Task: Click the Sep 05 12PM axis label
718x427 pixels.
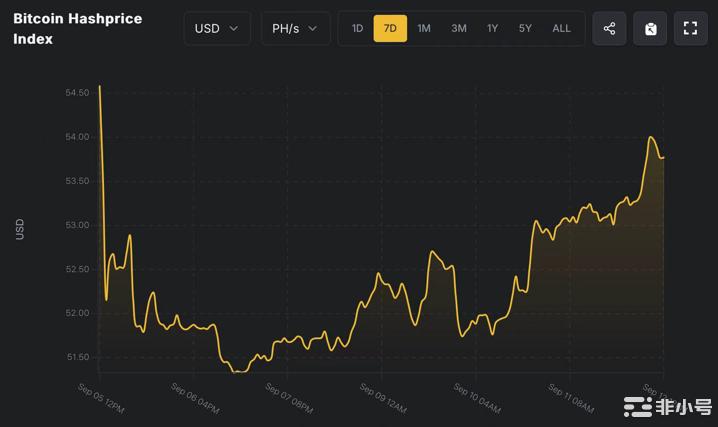Action: coord(101,398)
